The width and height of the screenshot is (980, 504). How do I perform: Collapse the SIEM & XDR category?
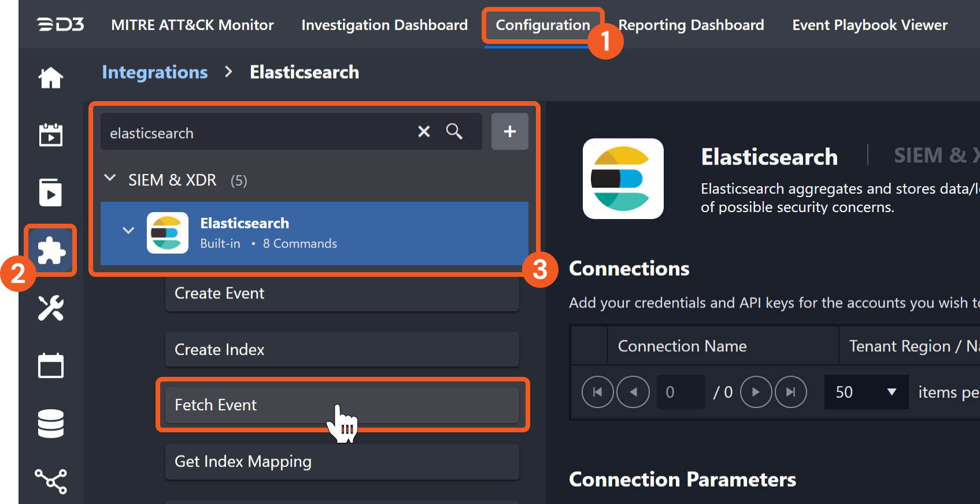[x=110, y=179]
